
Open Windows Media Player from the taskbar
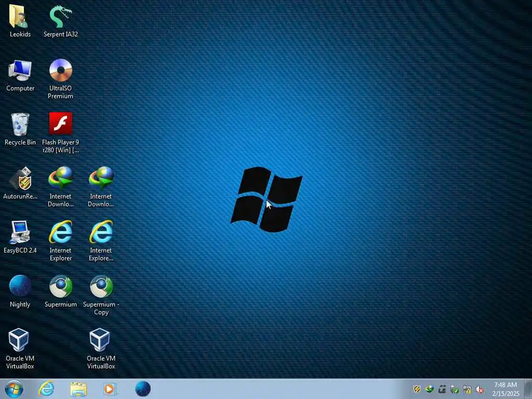[110, 389]
